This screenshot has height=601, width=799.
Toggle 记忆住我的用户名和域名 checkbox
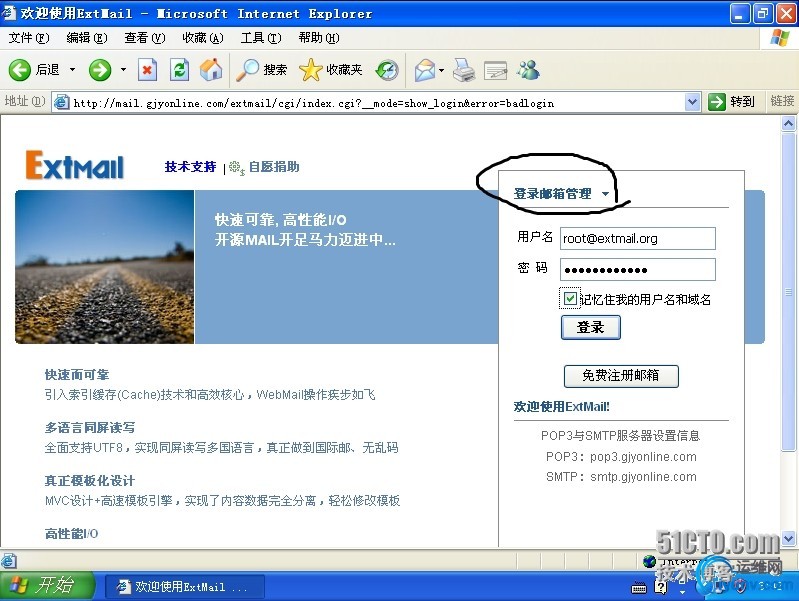[x=570, y=298]
